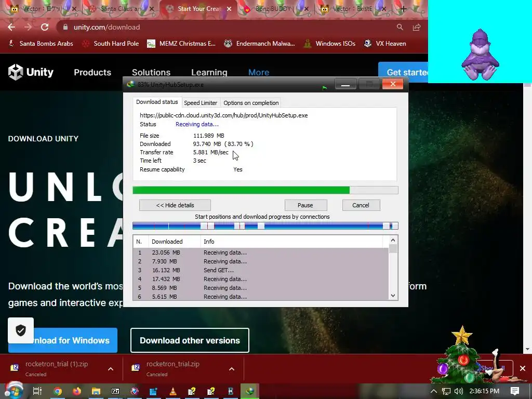Cancel the UnityHubSetup download
The height and width of the screenshot is (399, 532).
(361, 205)
